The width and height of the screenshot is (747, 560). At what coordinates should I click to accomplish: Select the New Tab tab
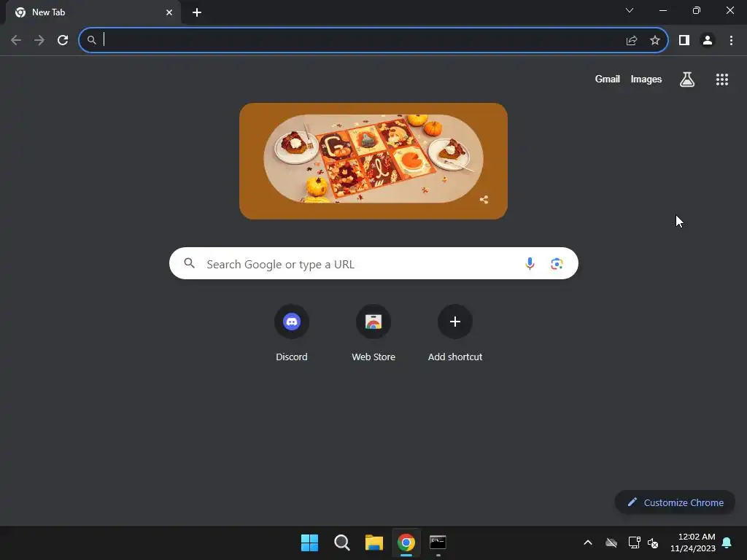93,12
